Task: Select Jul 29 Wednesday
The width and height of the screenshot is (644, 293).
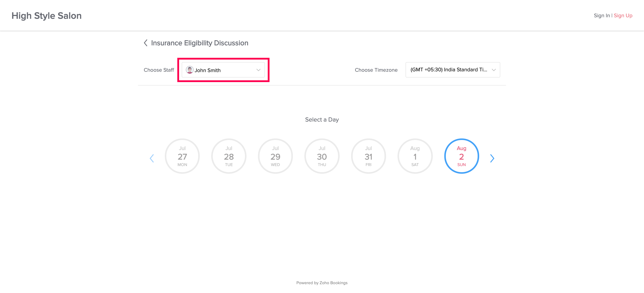Action: click(275, 156)
